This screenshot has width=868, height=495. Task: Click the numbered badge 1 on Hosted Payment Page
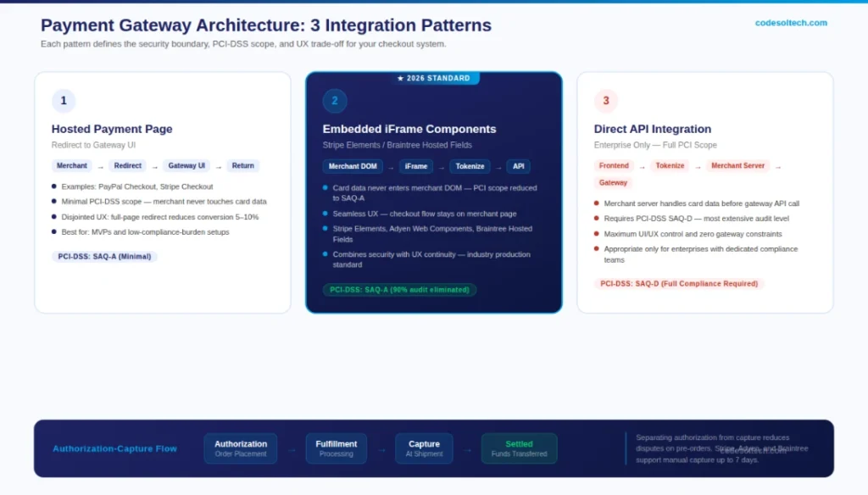pyautogui.click(x=64, y=100)
